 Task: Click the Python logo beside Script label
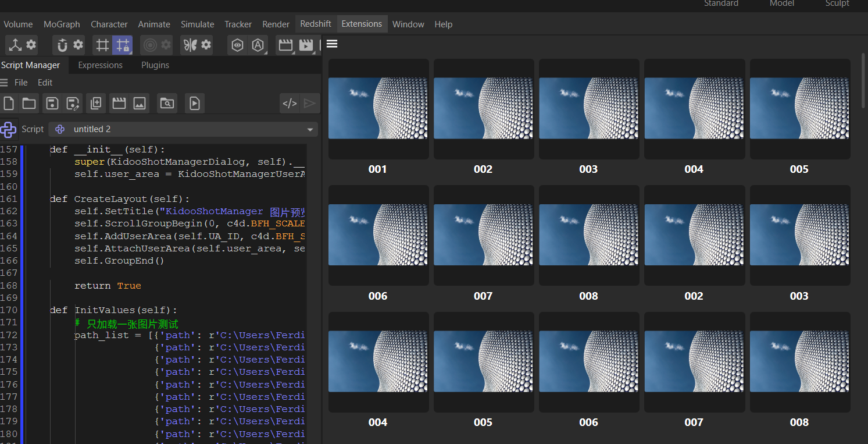[x=8, y=129]
